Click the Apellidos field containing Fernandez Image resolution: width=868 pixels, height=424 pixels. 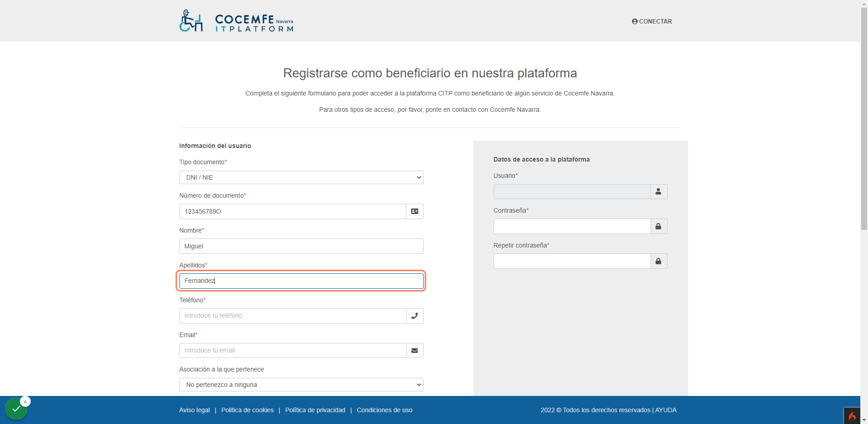[302, 281]
